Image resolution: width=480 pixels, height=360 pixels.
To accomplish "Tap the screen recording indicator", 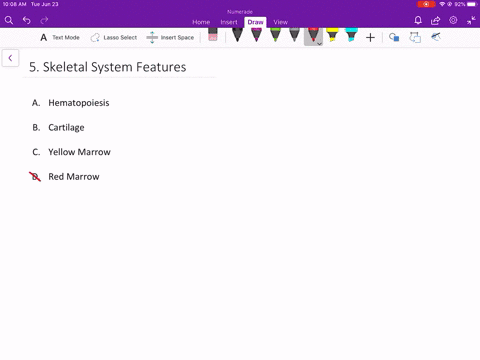I will [x=426, y=4].
